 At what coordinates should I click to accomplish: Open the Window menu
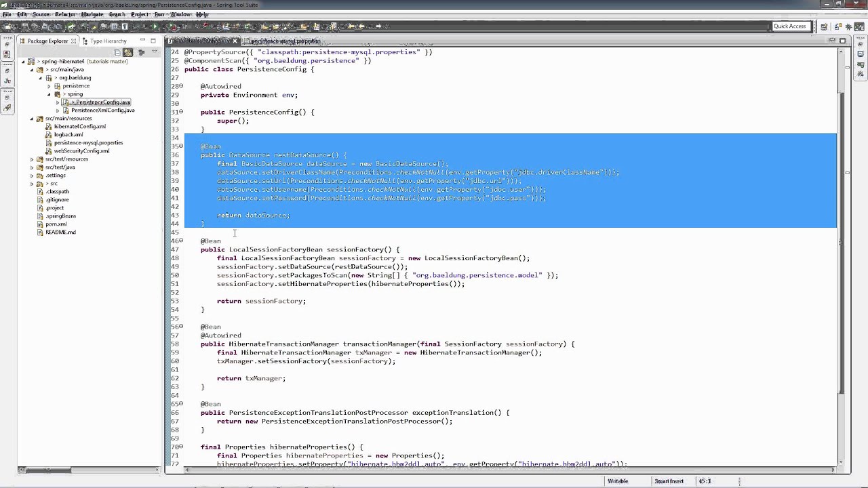[181, 14]
